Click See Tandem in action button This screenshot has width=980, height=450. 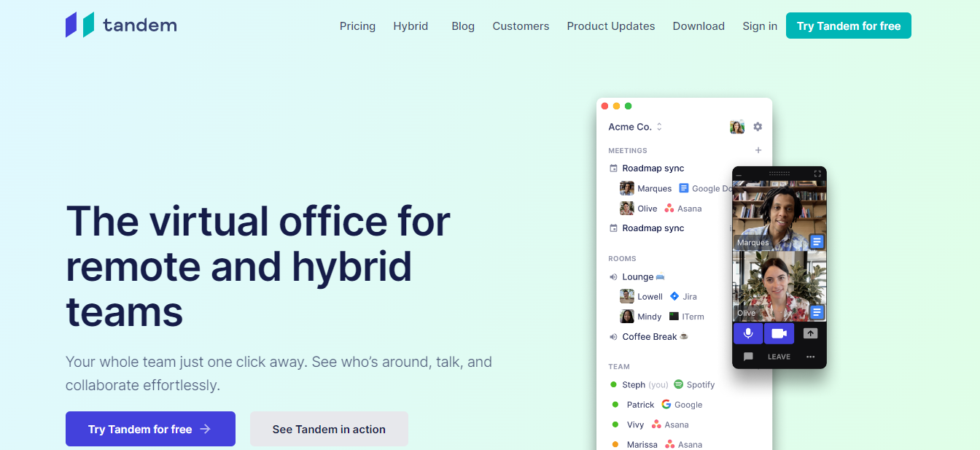point(329,429)
